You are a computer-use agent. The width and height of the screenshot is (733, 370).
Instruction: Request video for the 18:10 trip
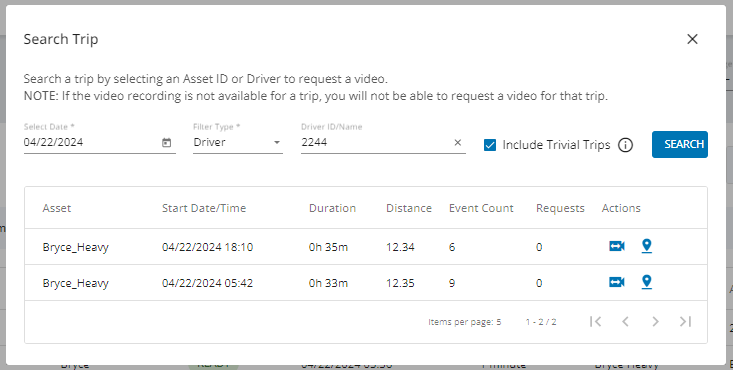[x=617, y=246]
